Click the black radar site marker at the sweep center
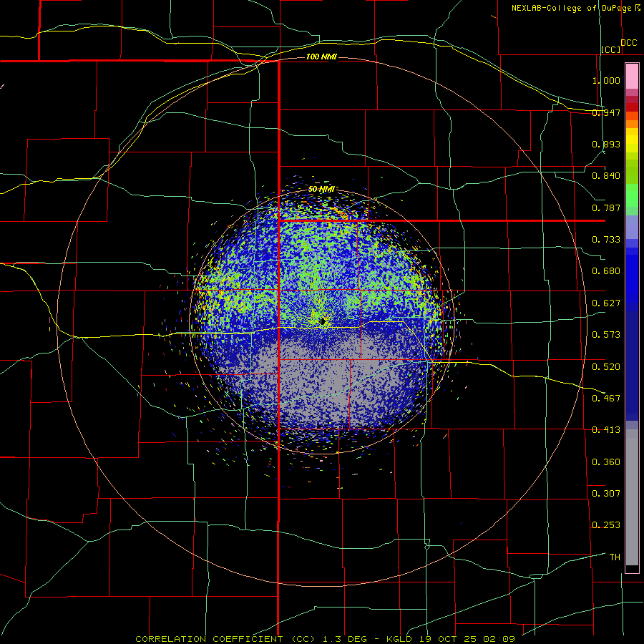The image size is (644, 644). coord(323,321)
